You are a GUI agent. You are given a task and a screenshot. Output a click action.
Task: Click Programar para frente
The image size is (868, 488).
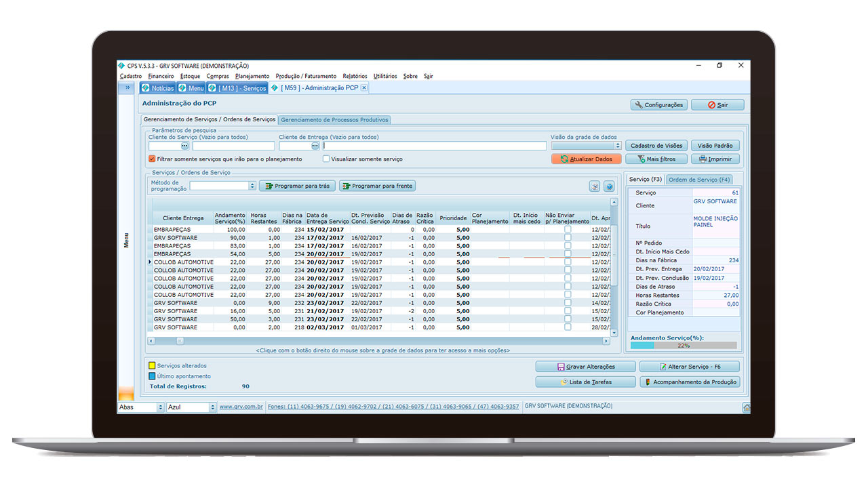coord(377,186)
